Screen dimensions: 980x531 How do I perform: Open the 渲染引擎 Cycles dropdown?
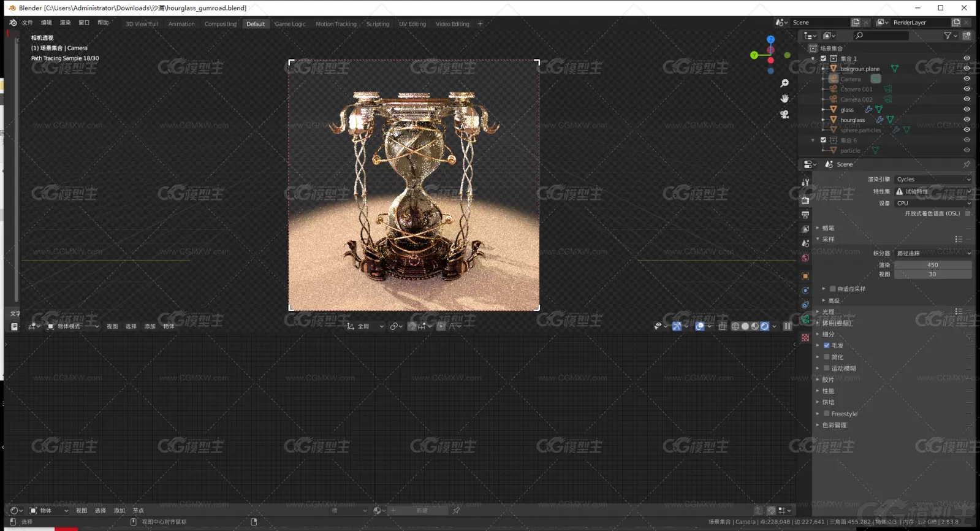(933, 179)
